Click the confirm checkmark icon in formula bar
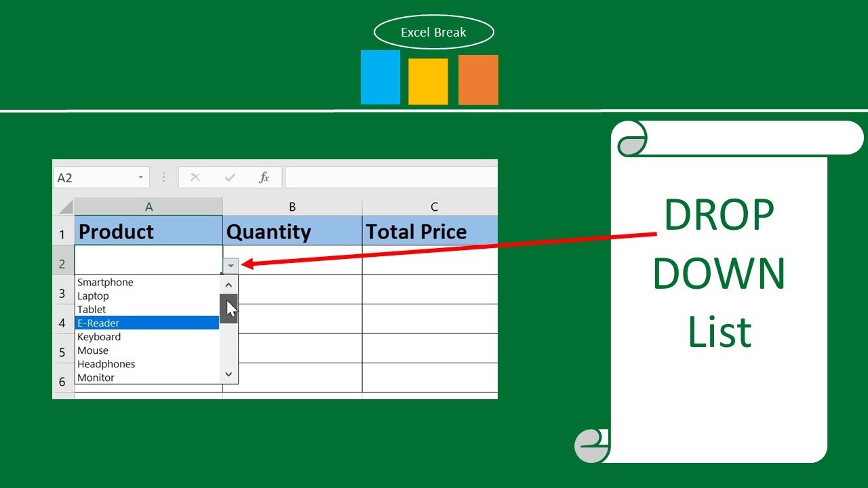 230,178
